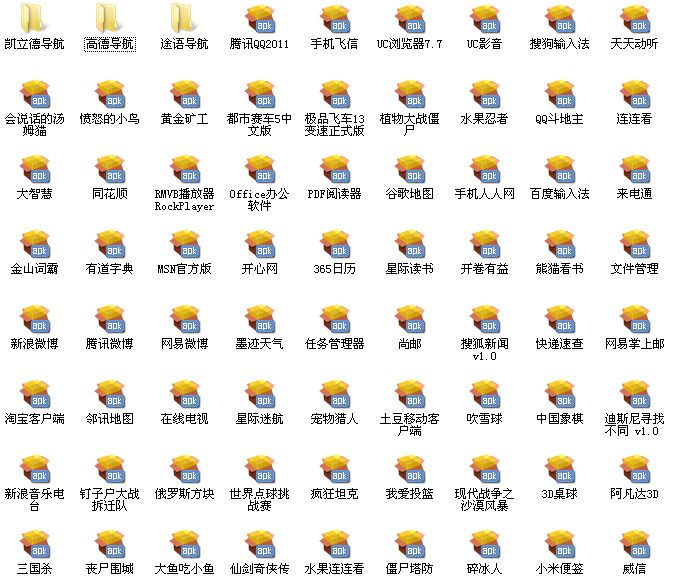Select the 邻讯地图 apk icon
677x581 pixels.
tap(110, 394)
